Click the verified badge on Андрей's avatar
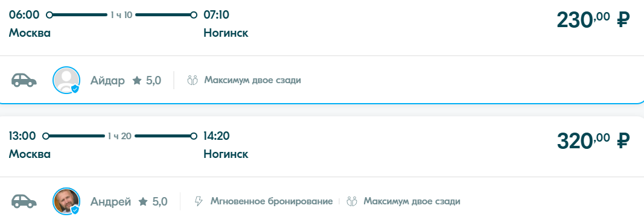Screen dimensions: 644x217 click(75, 210)
